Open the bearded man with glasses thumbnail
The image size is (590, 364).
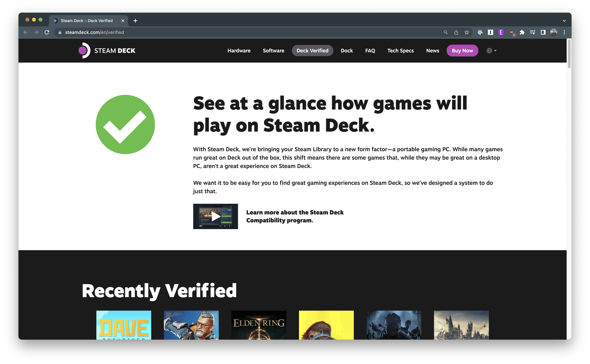[191, 325]
